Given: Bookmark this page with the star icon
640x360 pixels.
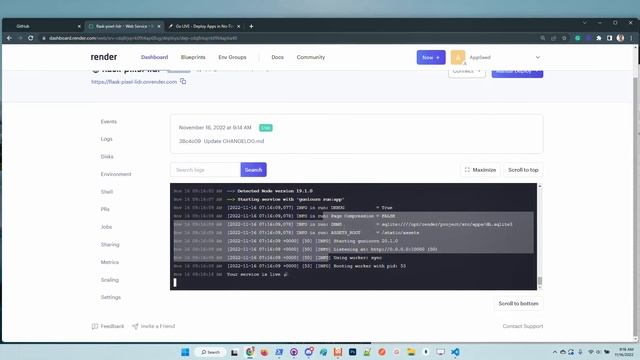Looking at the screenshot, I should point(564,38).
